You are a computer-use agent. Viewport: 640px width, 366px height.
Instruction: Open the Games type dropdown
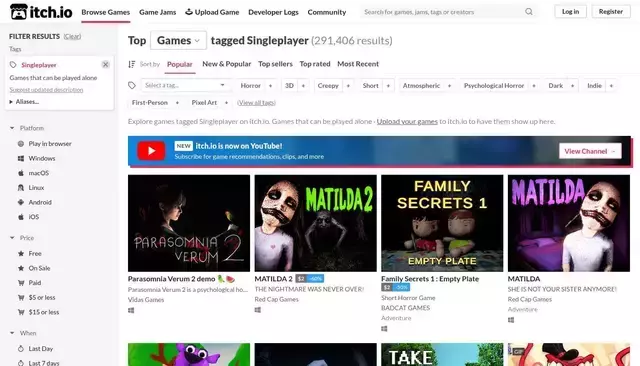pos(178,40)
